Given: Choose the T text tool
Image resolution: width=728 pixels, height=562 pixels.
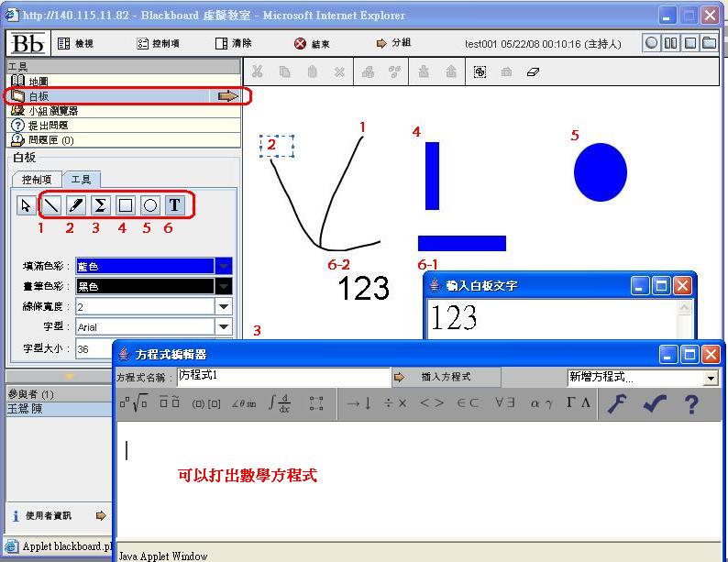Looking at the screenshot, I should 174,205.
